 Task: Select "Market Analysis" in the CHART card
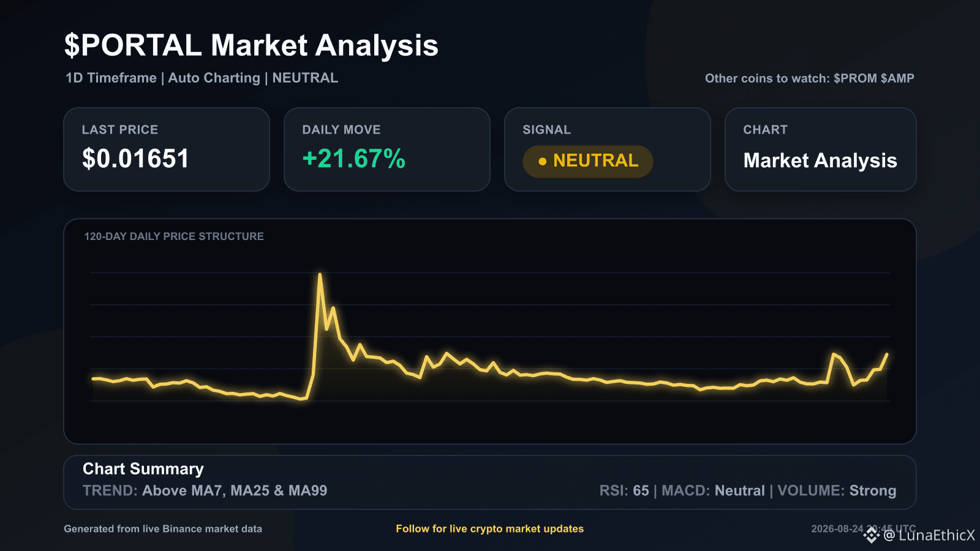[x=820, y=160]
